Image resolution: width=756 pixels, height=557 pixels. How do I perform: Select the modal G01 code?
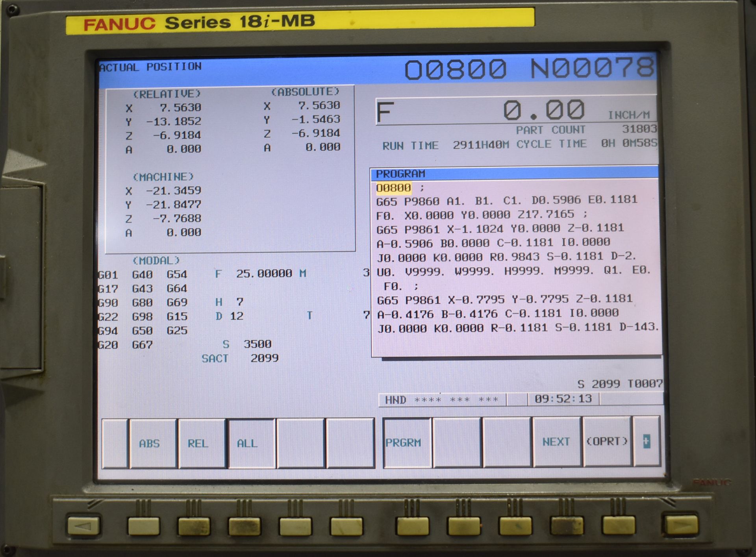pos(108,275)
